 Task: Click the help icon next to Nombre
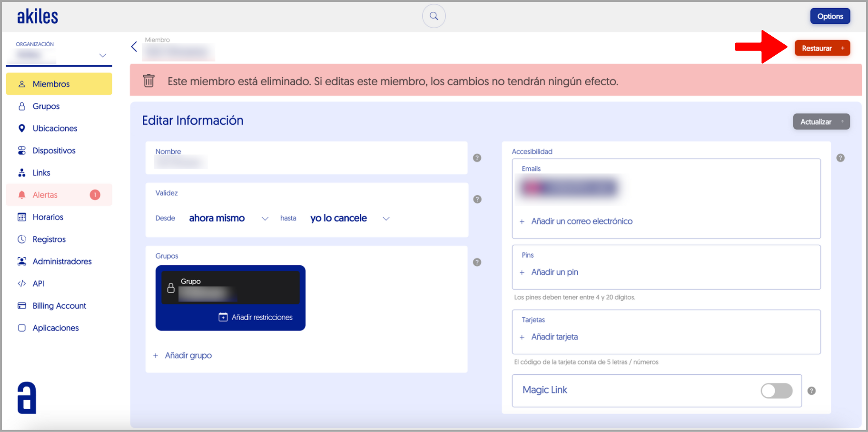click(x=477, y=158)
